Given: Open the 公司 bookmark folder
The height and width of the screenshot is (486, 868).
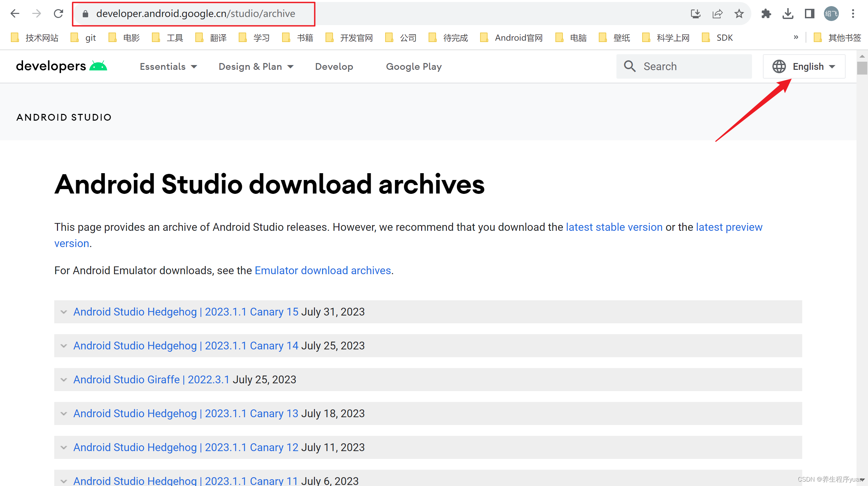Looking at the screenshot, I should coord(401,38).
